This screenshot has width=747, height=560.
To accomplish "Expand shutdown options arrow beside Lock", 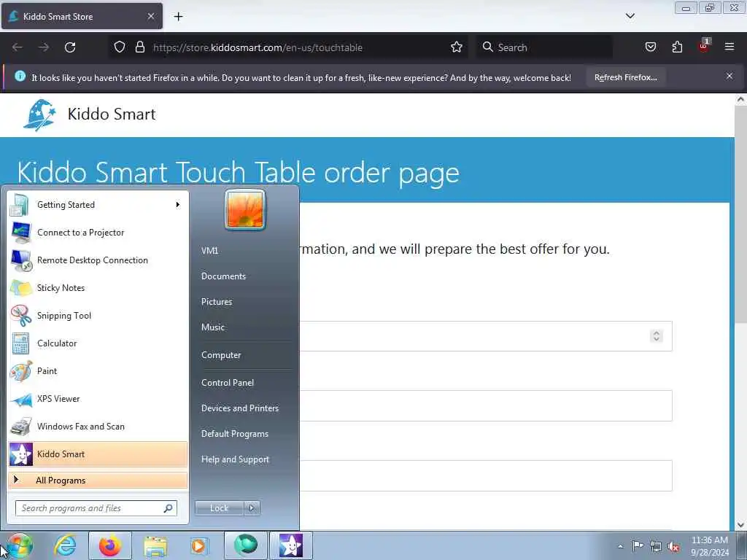I will [x=252, y=508].
